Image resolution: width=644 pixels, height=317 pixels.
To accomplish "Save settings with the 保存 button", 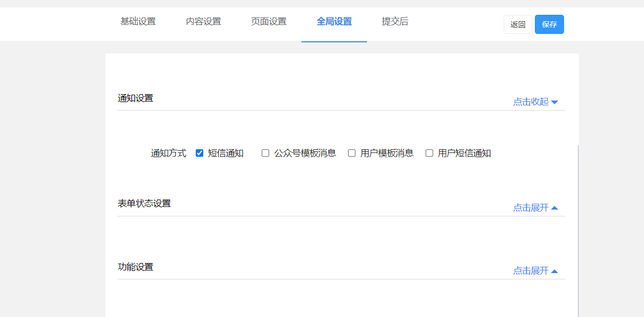I will pyautogui.click(x=549, y=24).
